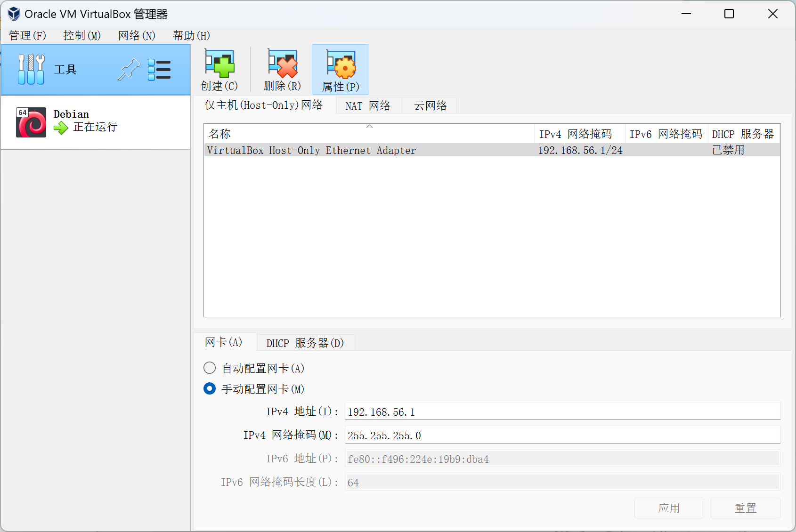Click the pin icon in tools row
Screen dimensions: 796x532
pos(129,70)
